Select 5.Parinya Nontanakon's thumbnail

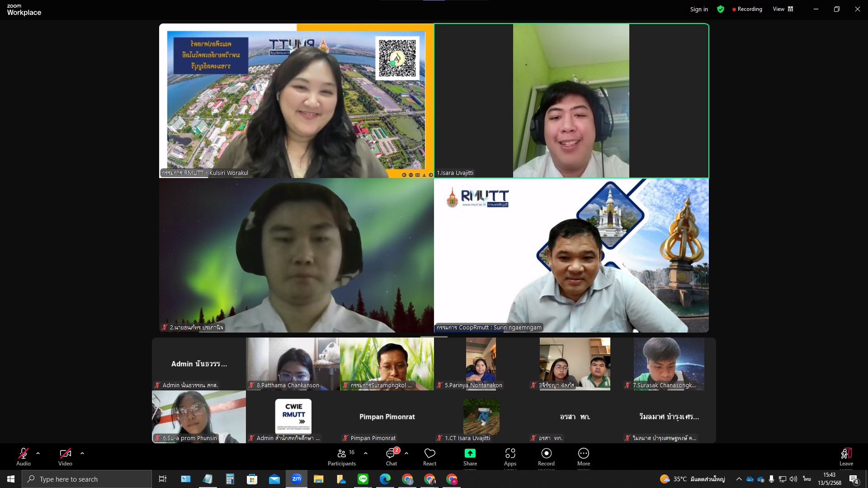481,364
